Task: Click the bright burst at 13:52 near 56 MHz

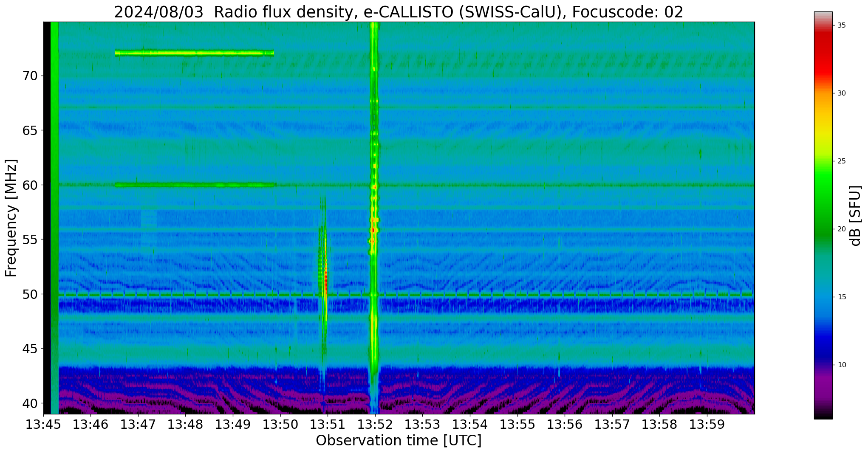Action: [374, 230]
